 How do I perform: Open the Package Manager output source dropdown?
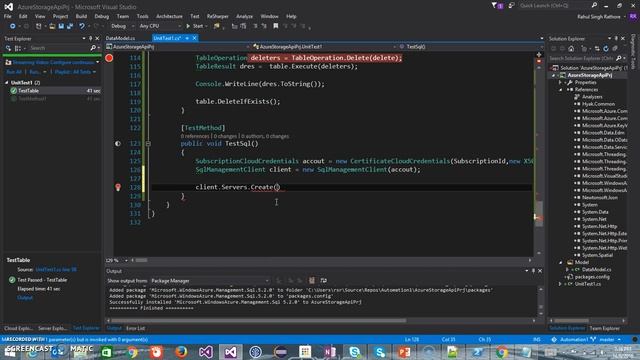(x=210, y=281)
